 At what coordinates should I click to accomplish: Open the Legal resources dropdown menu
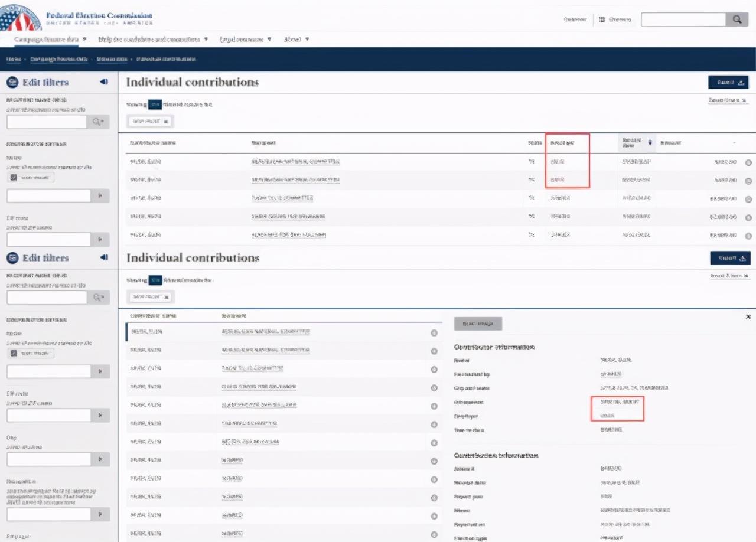(x=246, y=40)
